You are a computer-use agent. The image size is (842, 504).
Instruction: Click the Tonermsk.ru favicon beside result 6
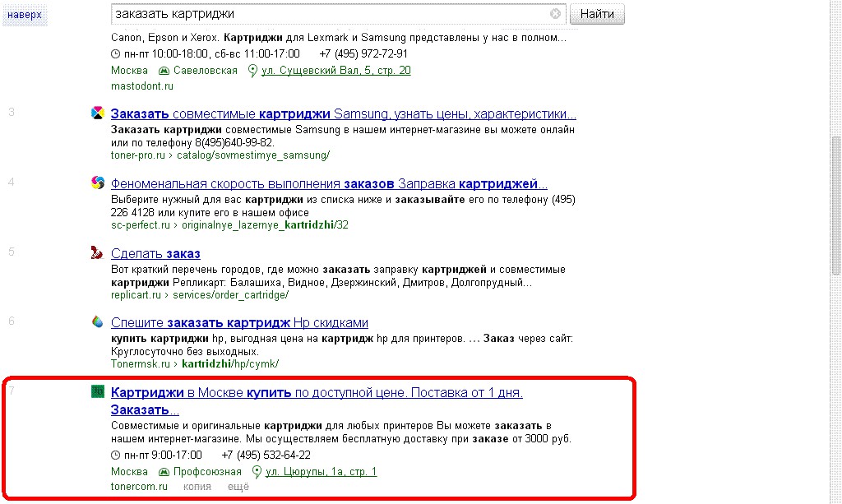[x=97, y=321]
